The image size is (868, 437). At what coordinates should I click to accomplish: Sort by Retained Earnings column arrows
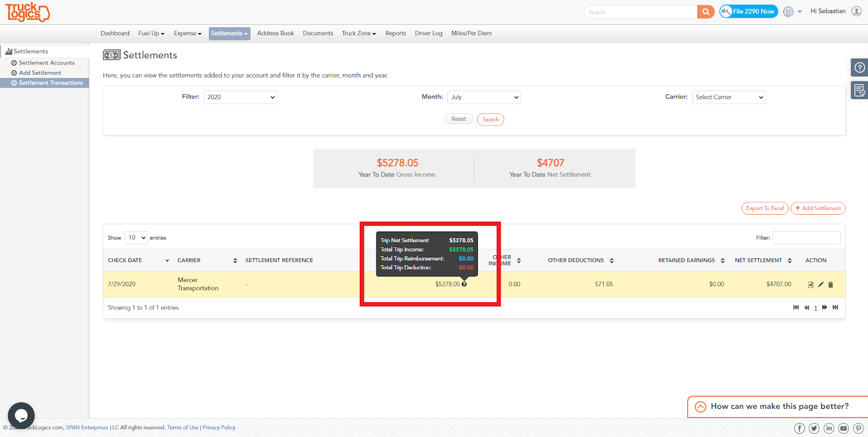pos(723,261)
